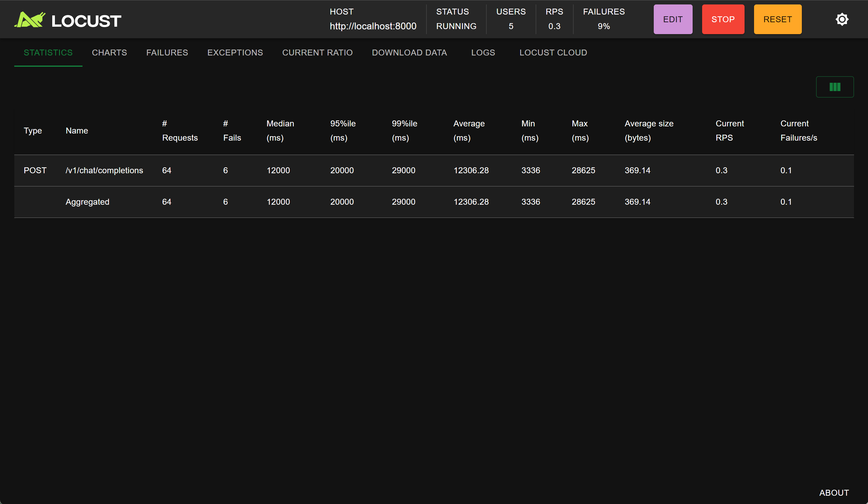Toggle the dark/light theme sun icon
The height and width of the screenshot is (504, 868).
pos(842,19)
